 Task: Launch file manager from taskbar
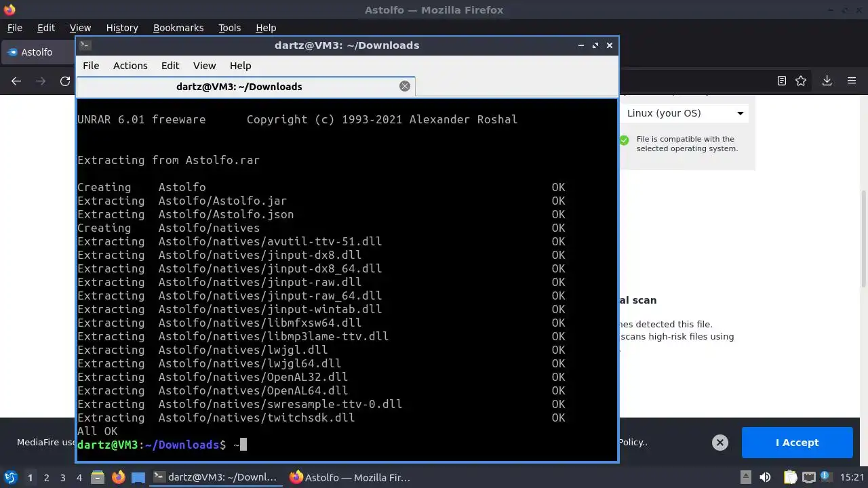[x=98, y=477]
